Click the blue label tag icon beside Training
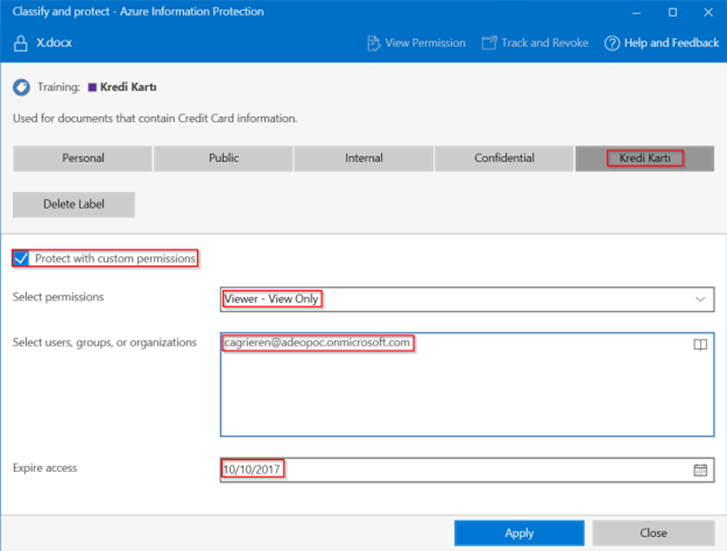This screenshot has width=727, height=551. click(21, 87)
